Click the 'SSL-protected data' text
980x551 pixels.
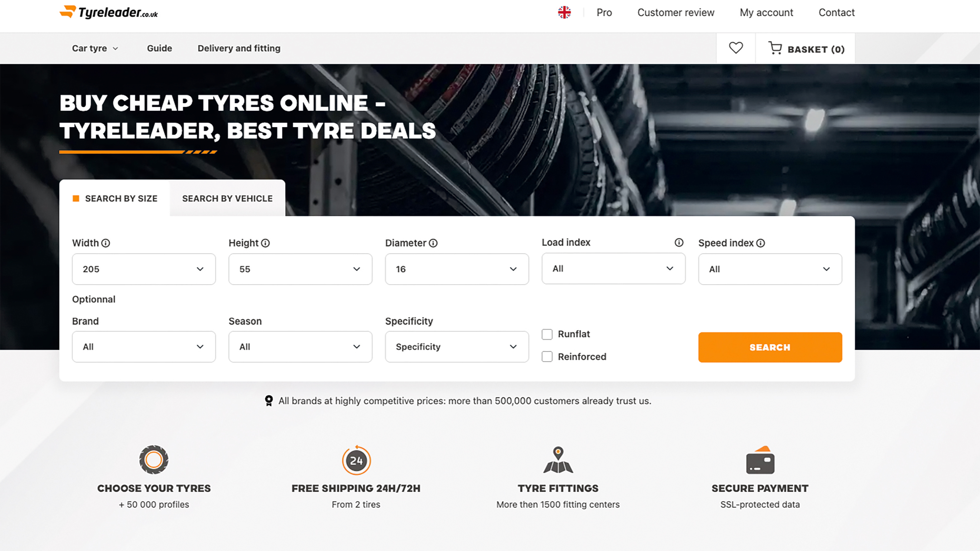tap(760, 504)
